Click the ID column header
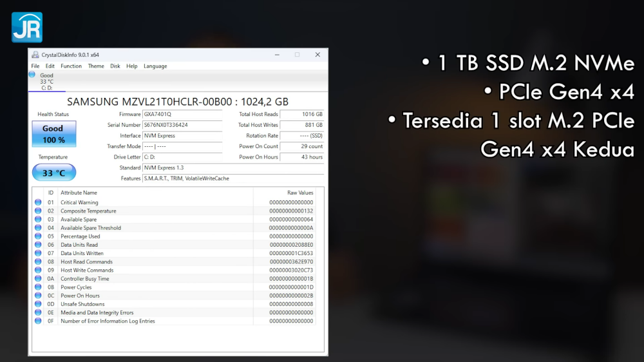 click(x=50, y=193)
